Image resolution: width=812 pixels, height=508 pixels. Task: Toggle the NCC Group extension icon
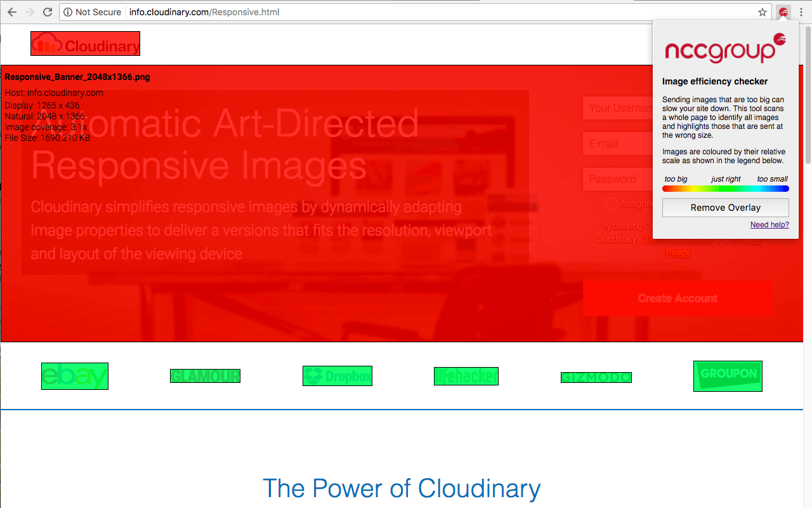(784, 12)
